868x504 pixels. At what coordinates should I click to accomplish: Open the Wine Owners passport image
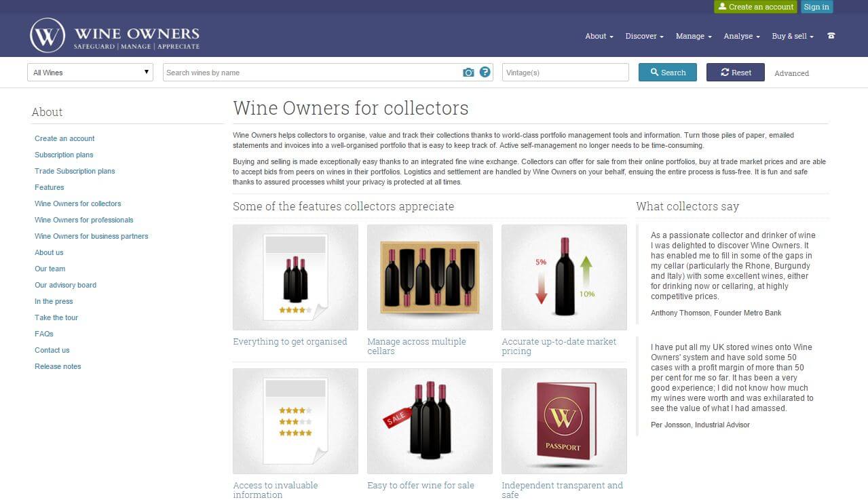pos(564,421)
